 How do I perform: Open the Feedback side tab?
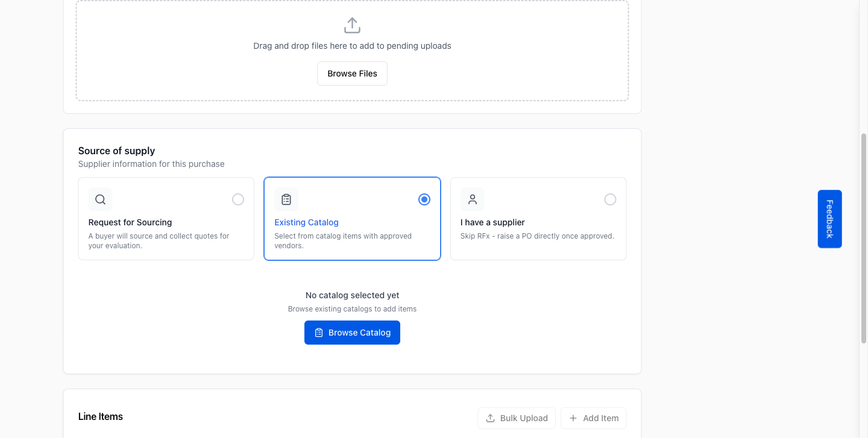829,219
